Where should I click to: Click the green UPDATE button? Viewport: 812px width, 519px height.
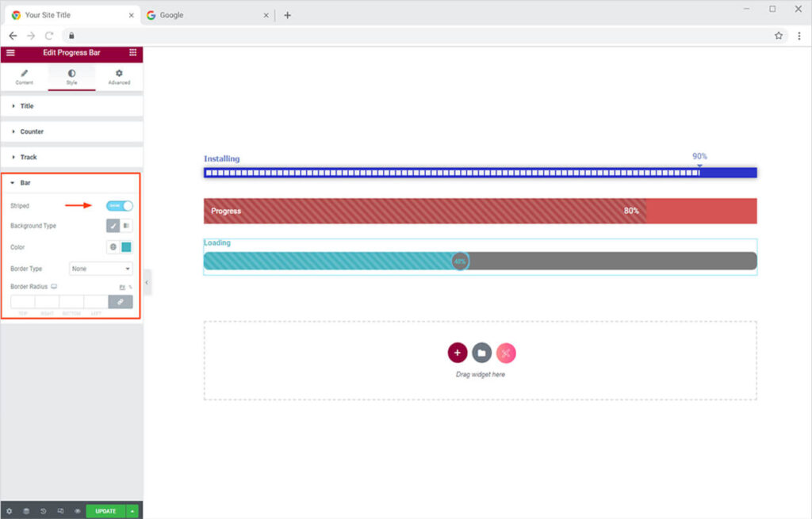[x=105, y=511]
